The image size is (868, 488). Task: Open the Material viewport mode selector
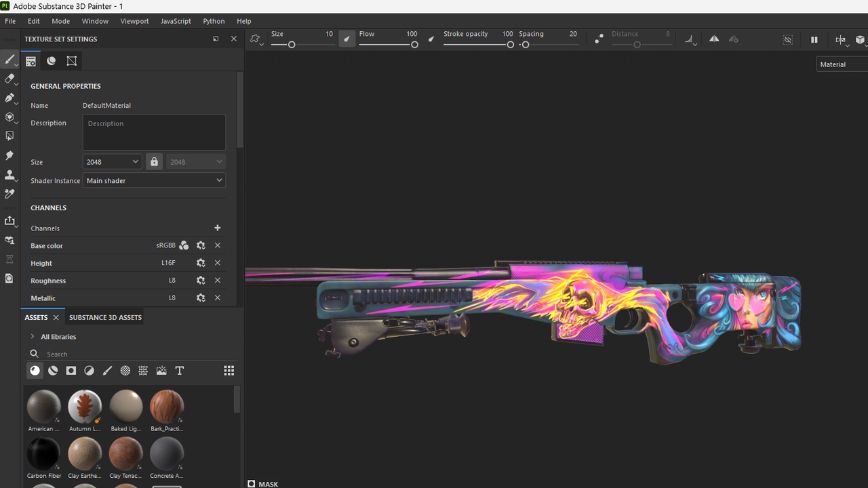tap(842, 64)
